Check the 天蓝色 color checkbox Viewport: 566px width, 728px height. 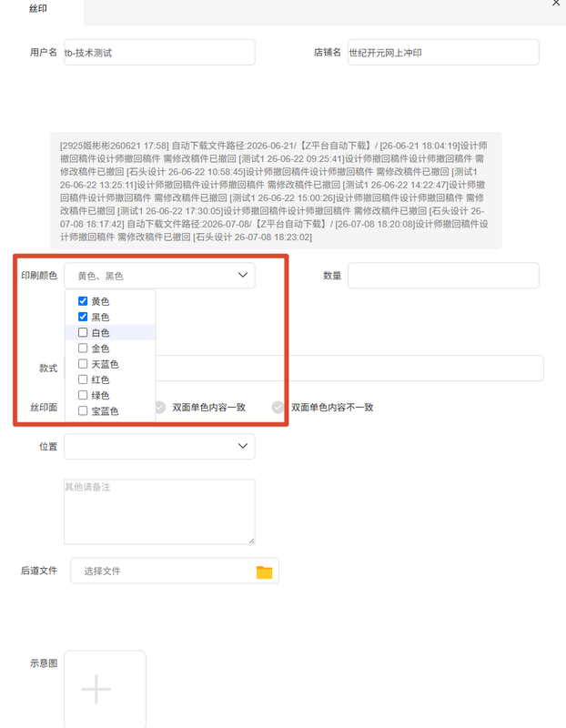(83, 363)
